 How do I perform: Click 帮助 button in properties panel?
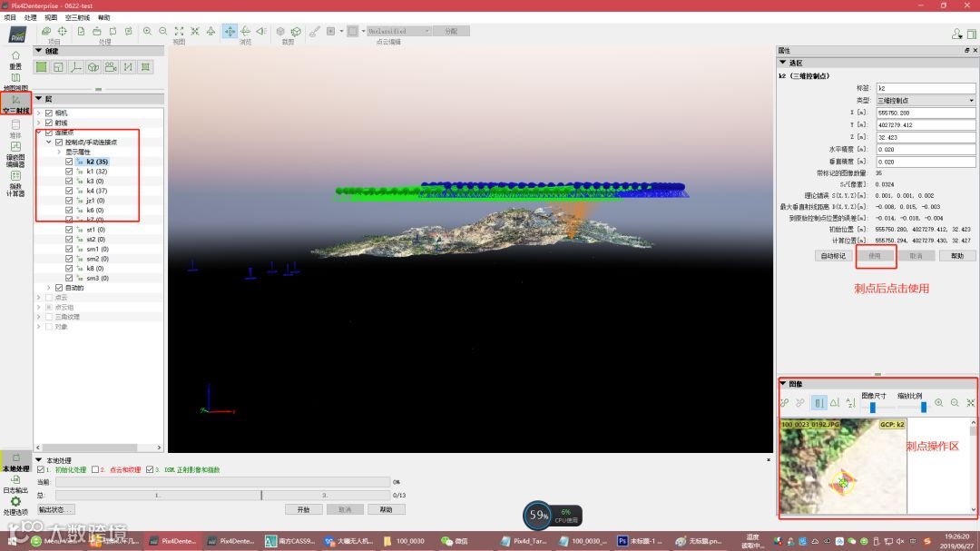957,256
